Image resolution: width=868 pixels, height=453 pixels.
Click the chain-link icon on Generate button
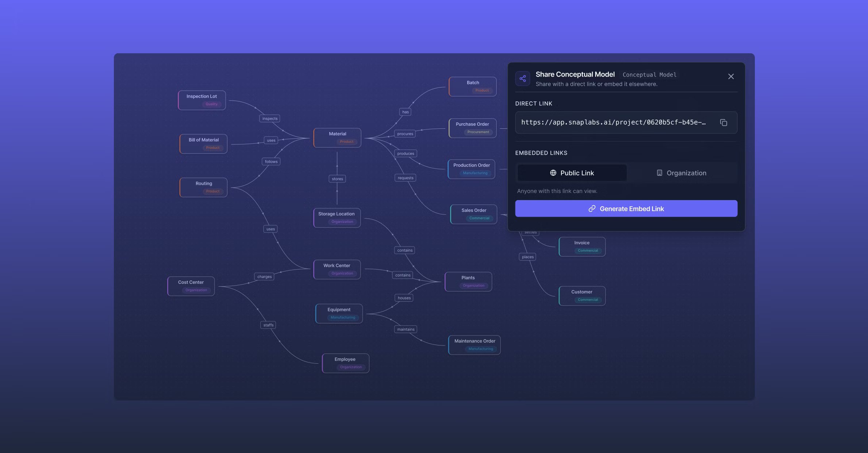pyautogui.click(x=592, y=209)
